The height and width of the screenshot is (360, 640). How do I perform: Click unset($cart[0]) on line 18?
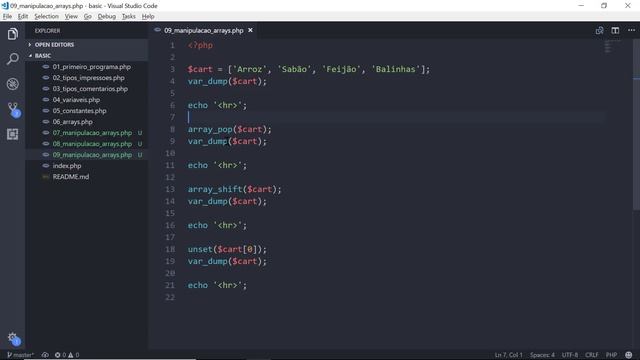click(227, 249)
